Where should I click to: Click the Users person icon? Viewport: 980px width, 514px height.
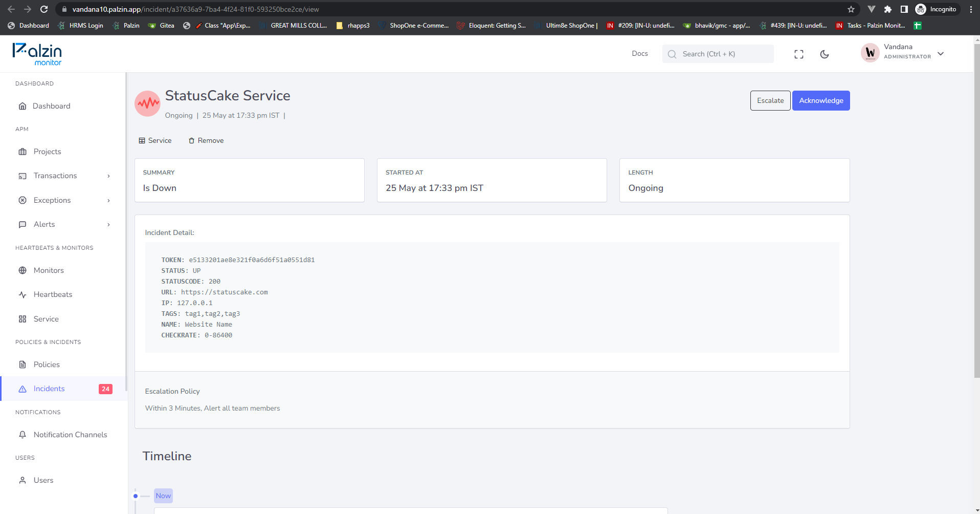coord(23,480)
